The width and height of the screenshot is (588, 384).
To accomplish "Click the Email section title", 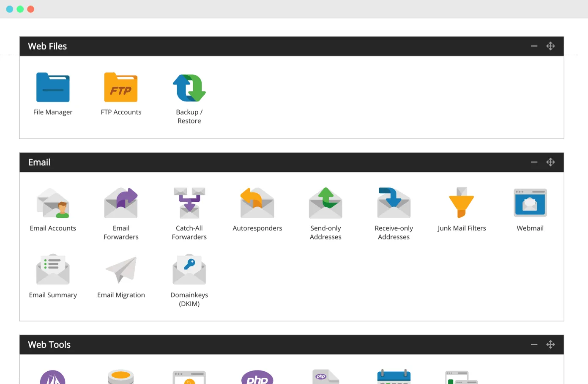I will pos(39,162).
